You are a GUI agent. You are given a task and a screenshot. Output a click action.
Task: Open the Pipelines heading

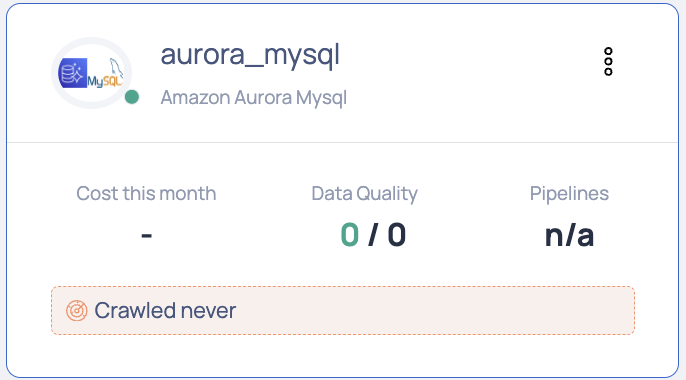pyautogui.click(x=569, y=194)
